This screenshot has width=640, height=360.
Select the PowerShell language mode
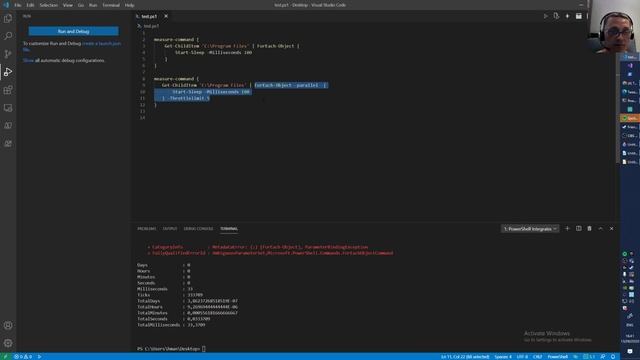558,356
